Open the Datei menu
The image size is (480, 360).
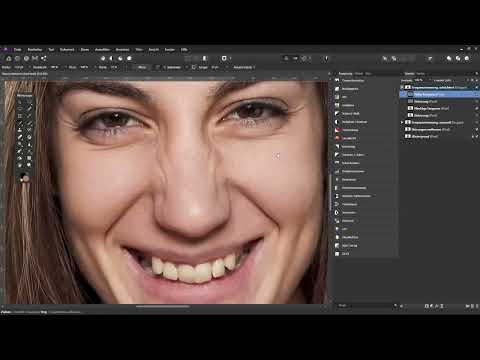(17, 50)
